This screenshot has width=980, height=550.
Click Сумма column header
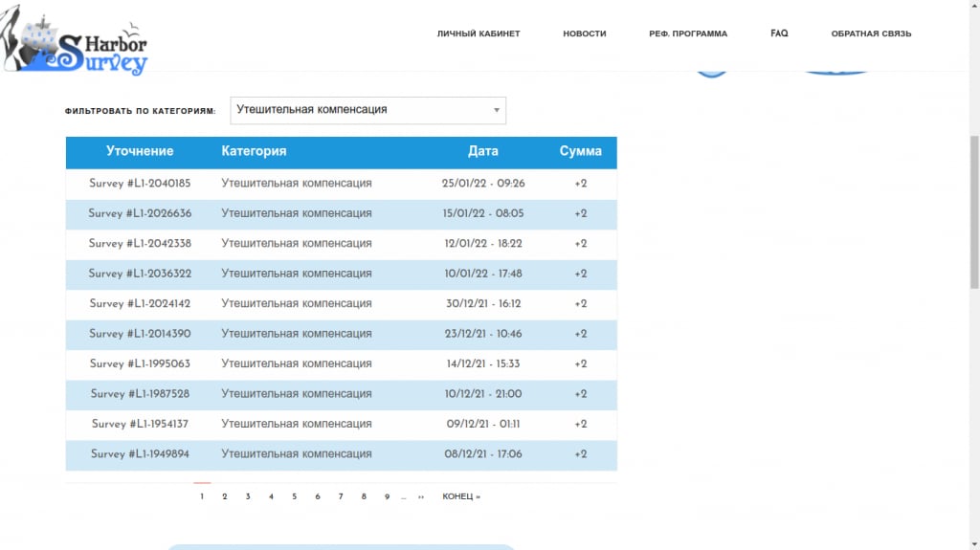[x=581, y=151]
